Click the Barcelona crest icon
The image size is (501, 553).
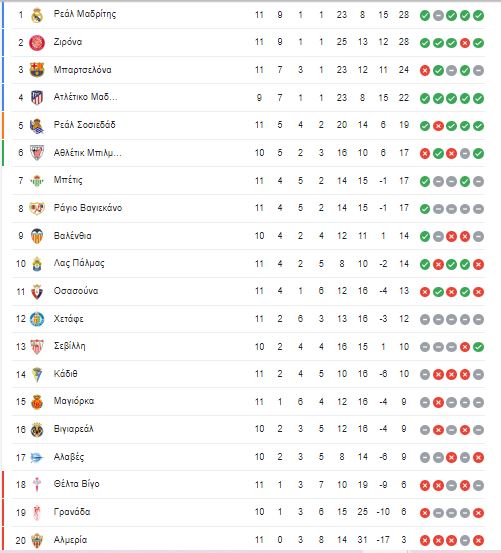(x=37, y=70)
